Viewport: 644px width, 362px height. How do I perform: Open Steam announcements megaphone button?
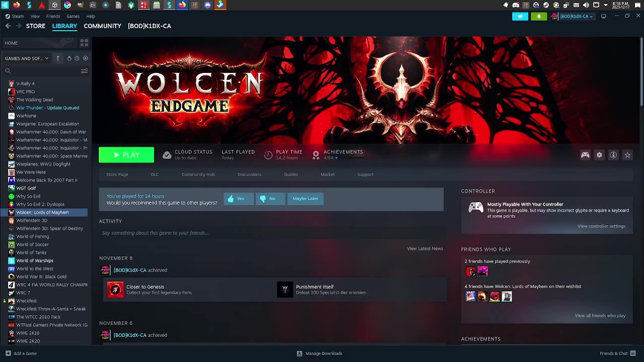pyautogui.click(x=520, y=16)
